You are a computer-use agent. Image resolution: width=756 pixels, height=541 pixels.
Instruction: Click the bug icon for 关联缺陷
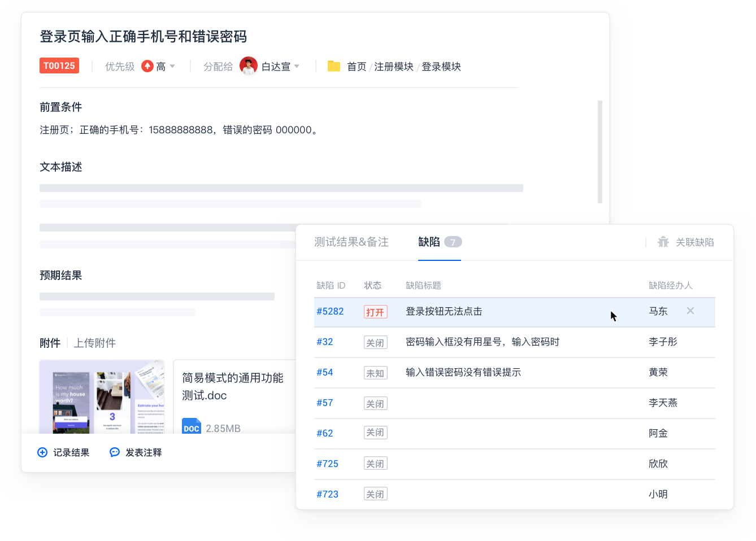pyautogui.click(x=663, y=242)
